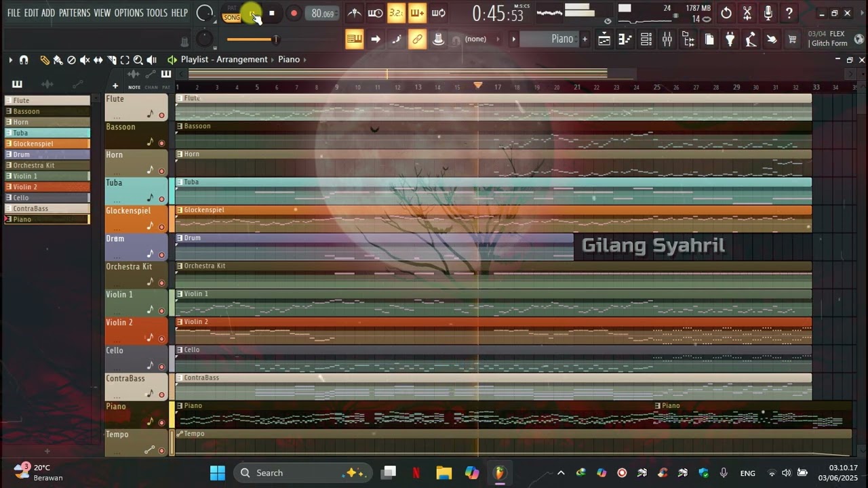Image resolution: width=868 pixels, height=488 pixels.
Task: Open the plugin picker plug icon
Action: pyautogui.click(x=730, y=39)
